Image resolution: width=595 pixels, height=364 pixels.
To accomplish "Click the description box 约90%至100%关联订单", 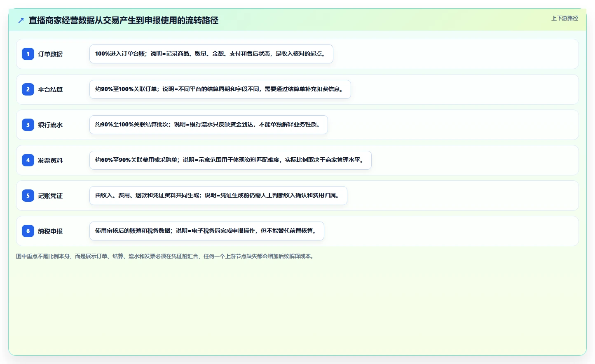I will point(220,89).
